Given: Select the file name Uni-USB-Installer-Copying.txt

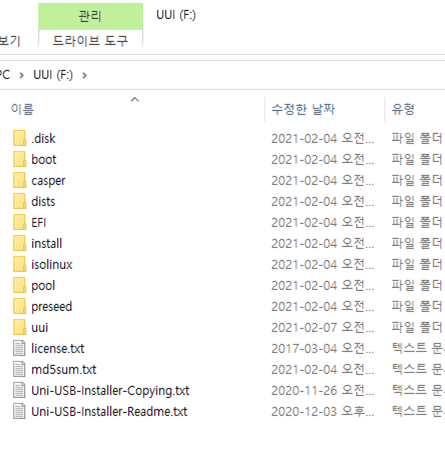Looking at the screenshot, I should pos(110,391).
